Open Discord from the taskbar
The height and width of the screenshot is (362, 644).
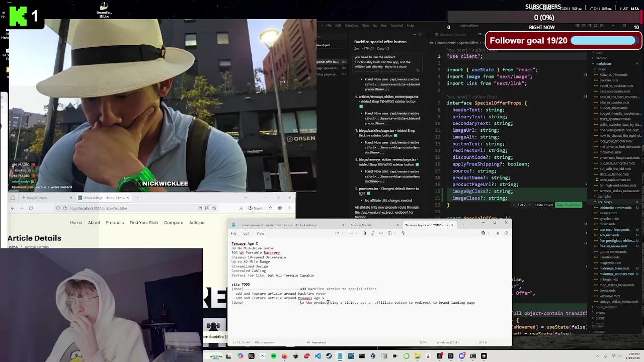pyautogui.click(x=462, y=356)
